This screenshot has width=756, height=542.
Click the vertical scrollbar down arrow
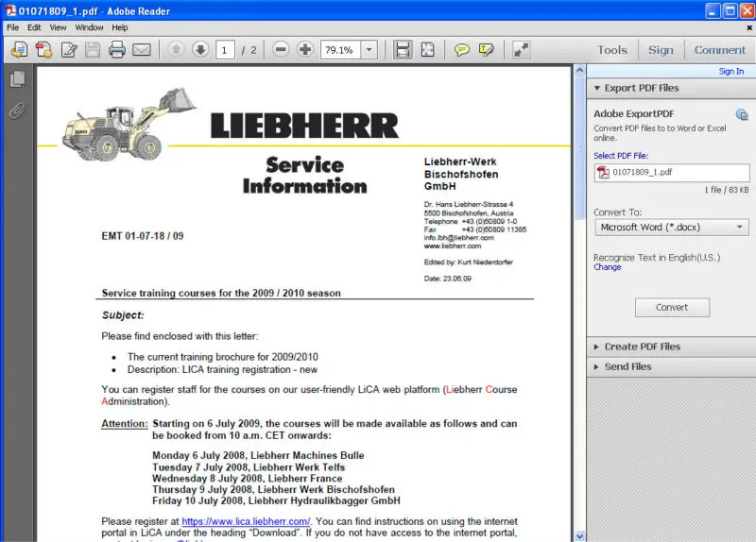(579, 535)
